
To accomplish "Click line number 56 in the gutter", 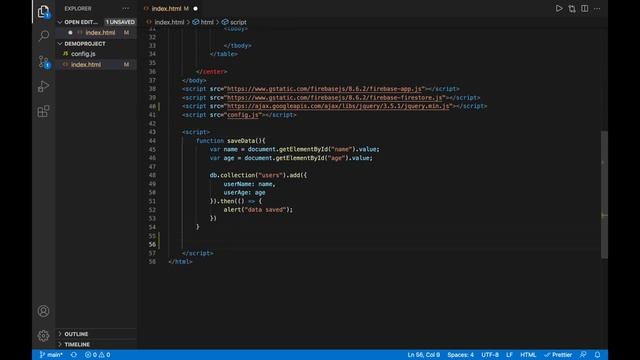I will pos(152,244).
